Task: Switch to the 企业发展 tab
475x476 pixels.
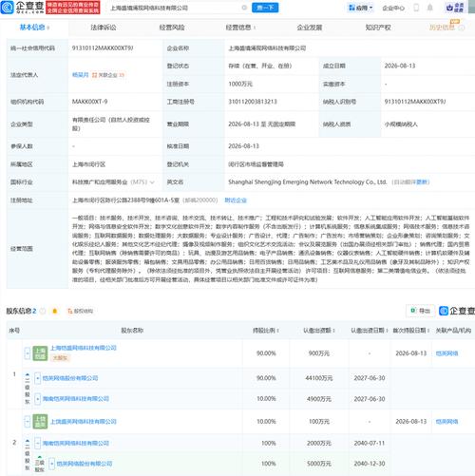Action: 310,28
